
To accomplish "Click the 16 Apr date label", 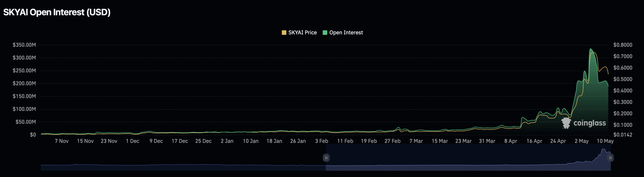I will click(x=534, y=141).
